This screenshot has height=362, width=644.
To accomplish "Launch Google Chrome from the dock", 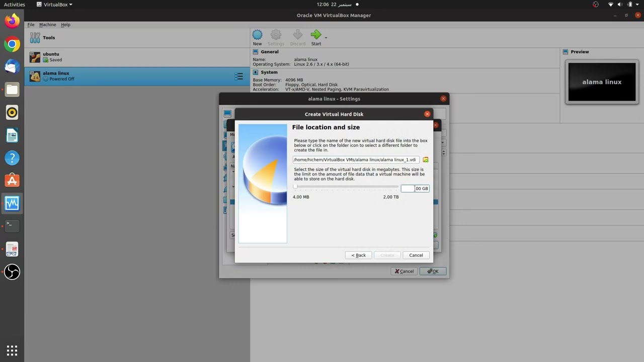I will (x=12, y=44).
